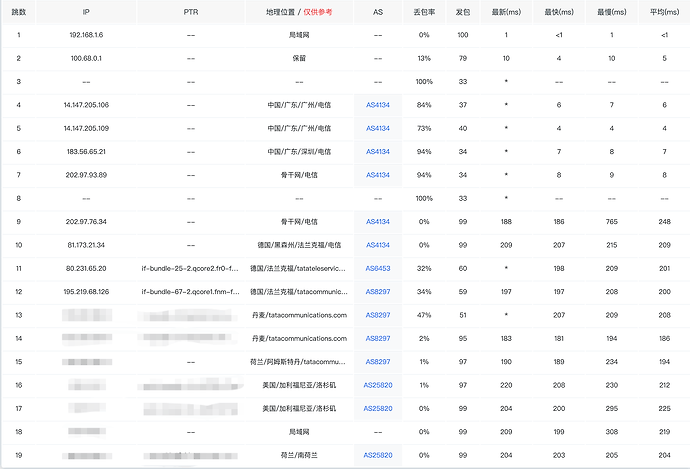
Task: Select the IP 202.97.76.34
Action: click(86, 222)
